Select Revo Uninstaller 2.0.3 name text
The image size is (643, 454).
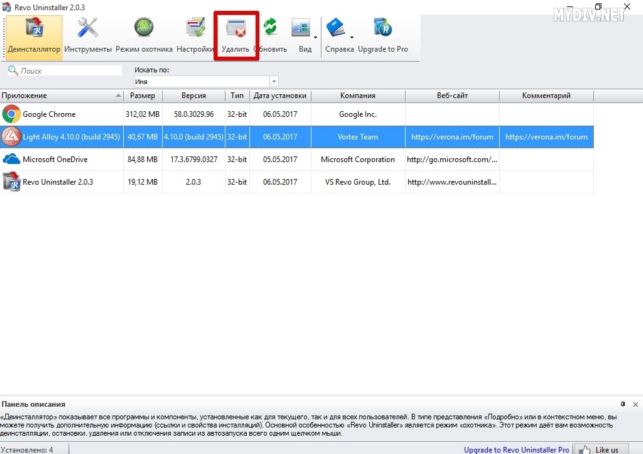tap(58, 182)
